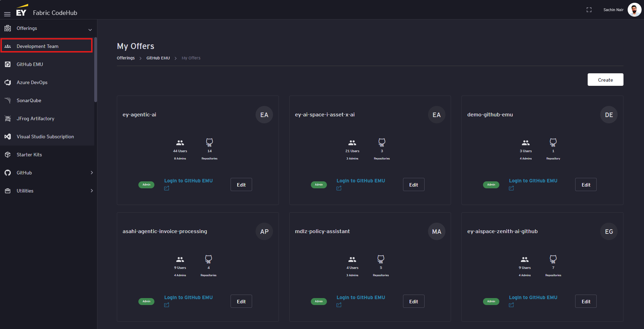The width and height of the screenshot is (644, 329).
Task: Click the Azure DevOps sidebar icon
Action: (x=8, y=82)
